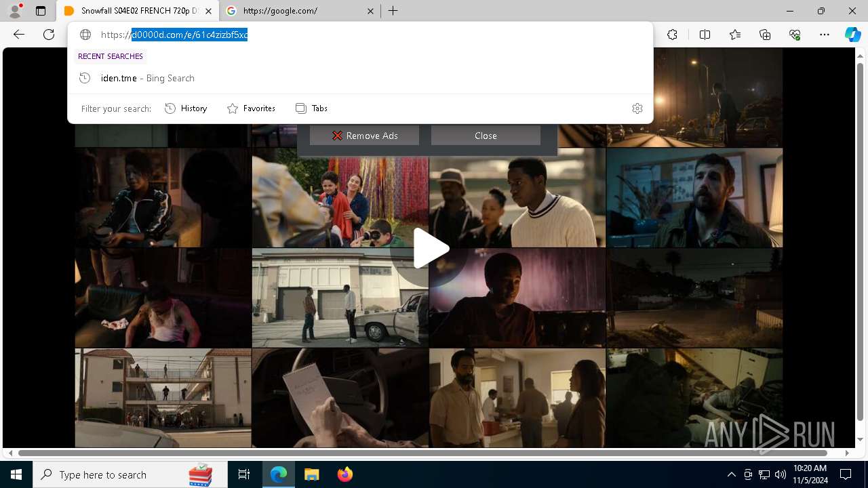868x488 pixels.
Task: Filter search by History
Action: pos(186,108)
